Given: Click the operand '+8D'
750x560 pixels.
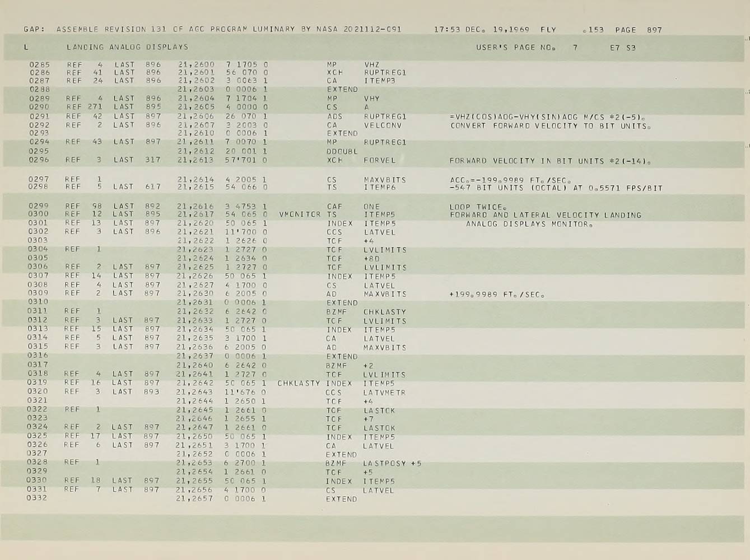Looking at the screenshot, I should 371,259.
